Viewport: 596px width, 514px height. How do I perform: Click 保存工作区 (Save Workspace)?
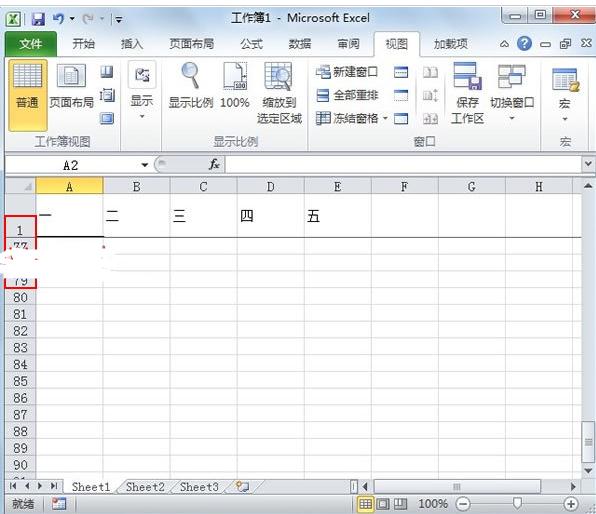coord(468,94)
